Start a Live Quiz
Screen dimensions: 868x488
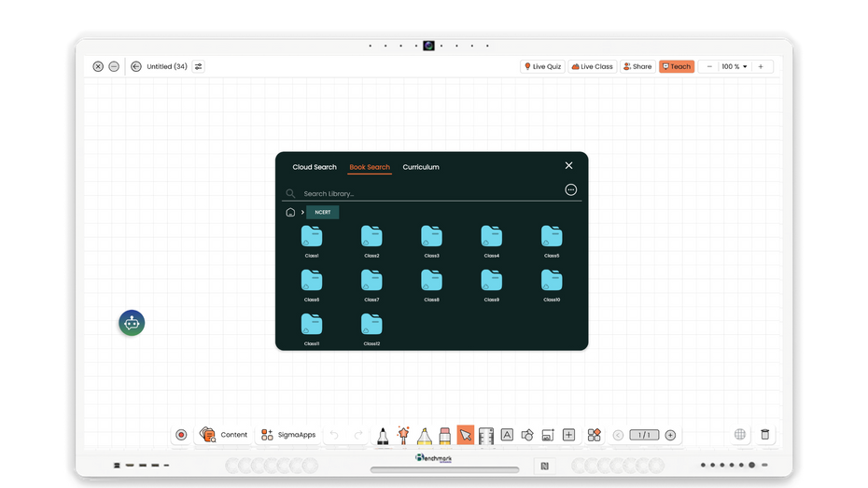(x=542, y=66)
